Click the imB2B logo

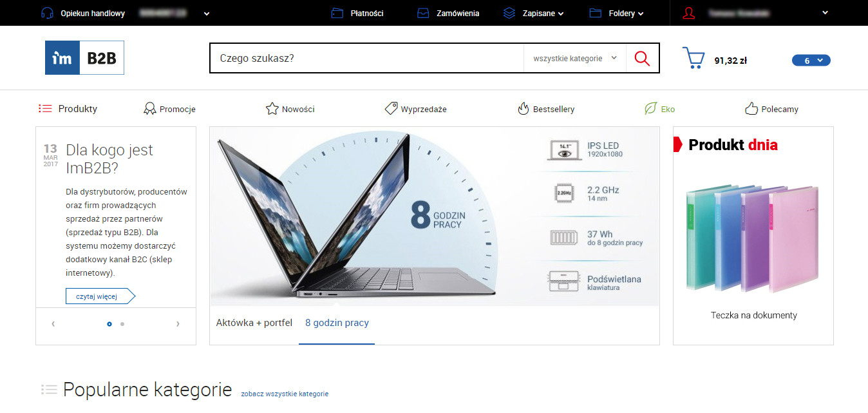point(84,58)
